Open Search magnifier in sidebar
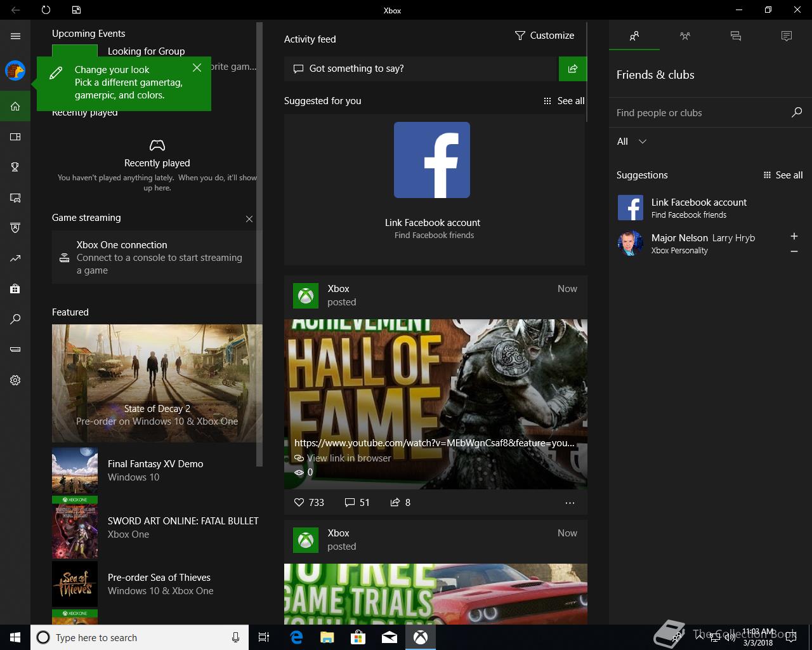The height and width of the screenshot is (650, 812). (x=15, y=319)
